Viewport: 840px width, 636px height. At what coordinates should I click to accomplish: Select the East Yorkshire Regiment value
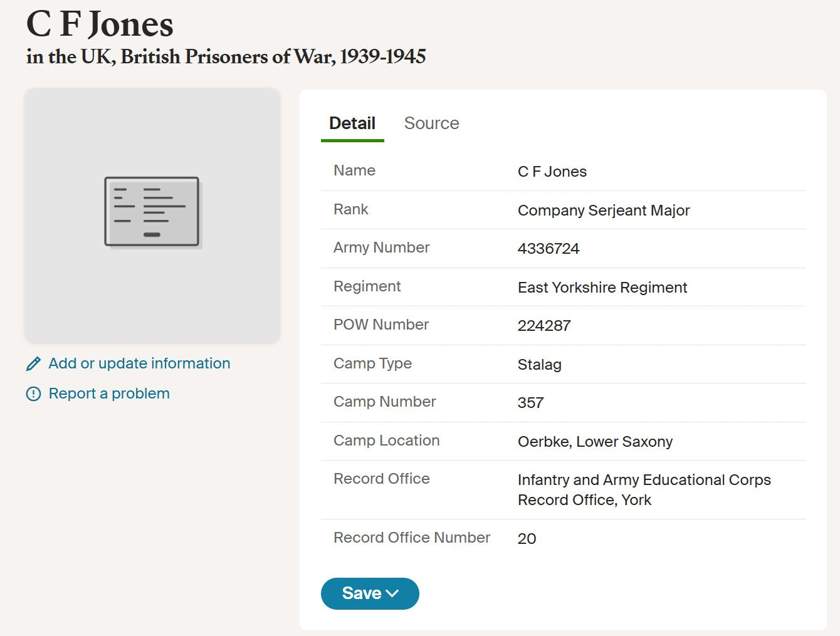coord(602,288)
